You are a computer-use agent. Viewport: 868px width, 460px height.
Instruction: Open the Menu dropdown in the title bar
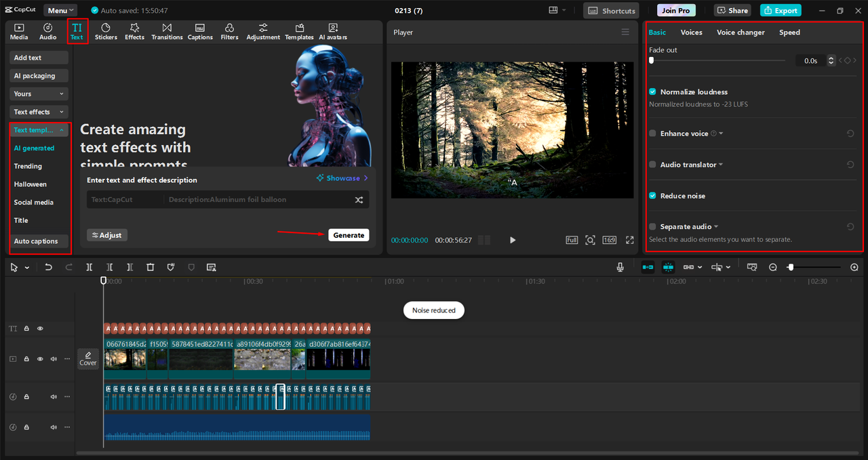[x=60, y=10]
